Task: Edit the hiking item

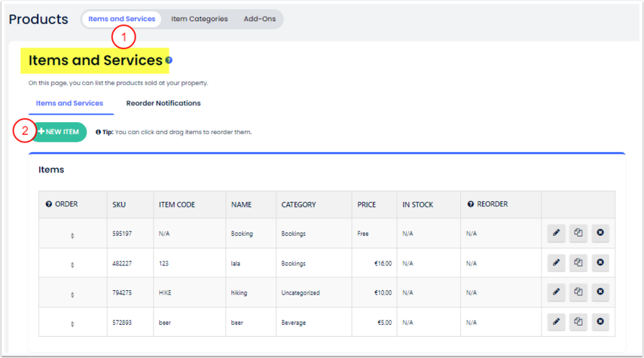Action: pos(556,292)
